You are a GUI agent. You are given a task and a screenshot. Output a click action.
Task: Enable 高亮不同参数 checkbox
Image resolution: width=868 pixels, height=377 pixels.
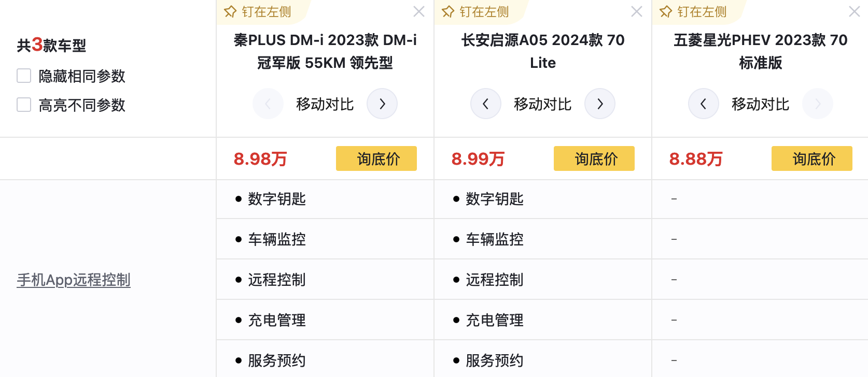[24, 105]
